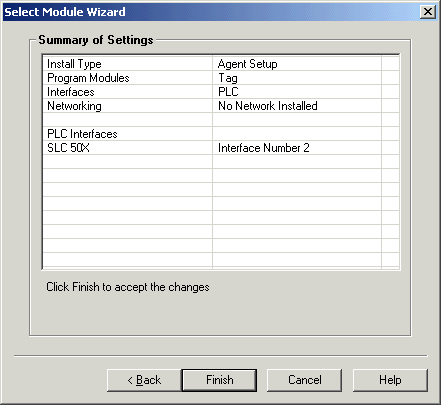Go back with the Back button
Screen dimensions: 441x405
click(144, 380)
